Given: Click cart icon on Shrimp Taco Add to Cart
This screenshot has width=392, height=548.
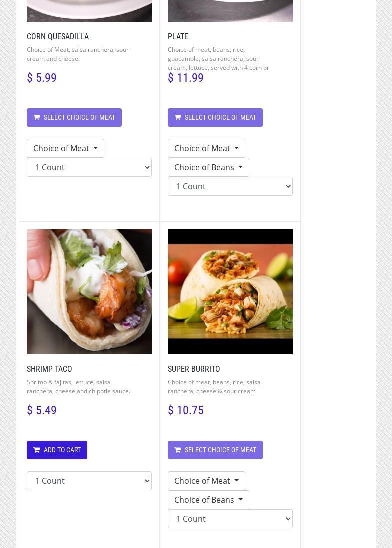Looking at the screenshot, I should click(x=37, y=450).
